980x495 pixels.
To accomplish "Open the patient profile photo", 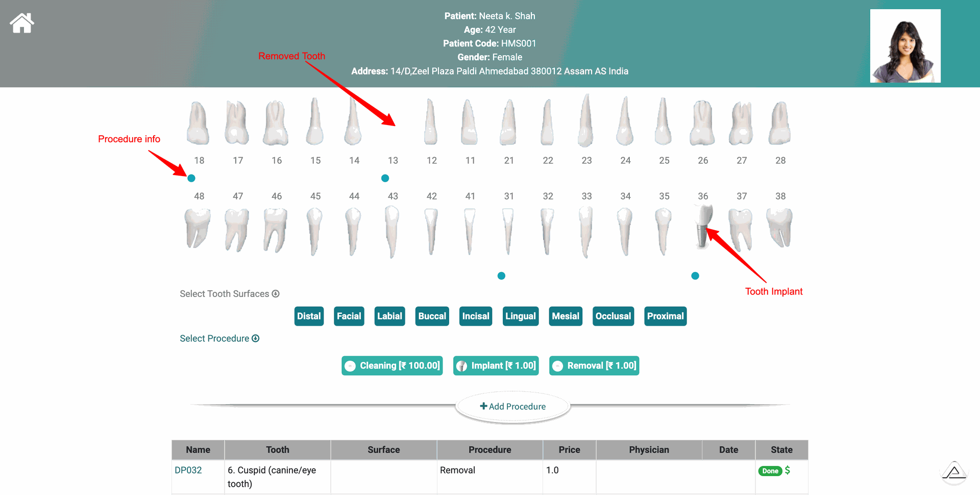I will pos(905,46).
